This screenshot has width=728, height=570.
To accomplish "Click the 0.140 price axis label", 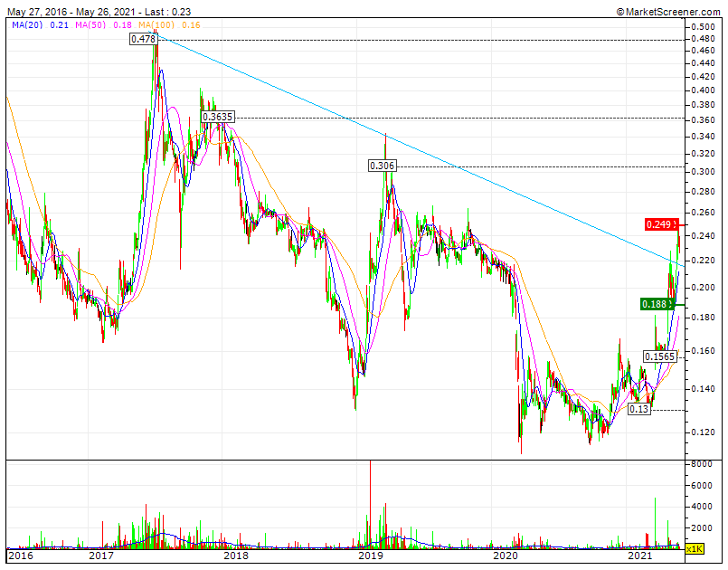I will tap(703, 389).
